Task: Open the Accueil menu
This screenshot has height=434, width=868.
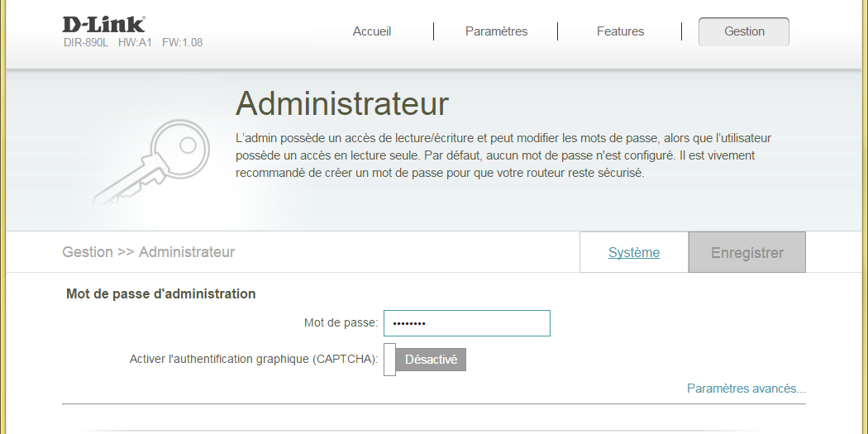Action: [372, 31]
